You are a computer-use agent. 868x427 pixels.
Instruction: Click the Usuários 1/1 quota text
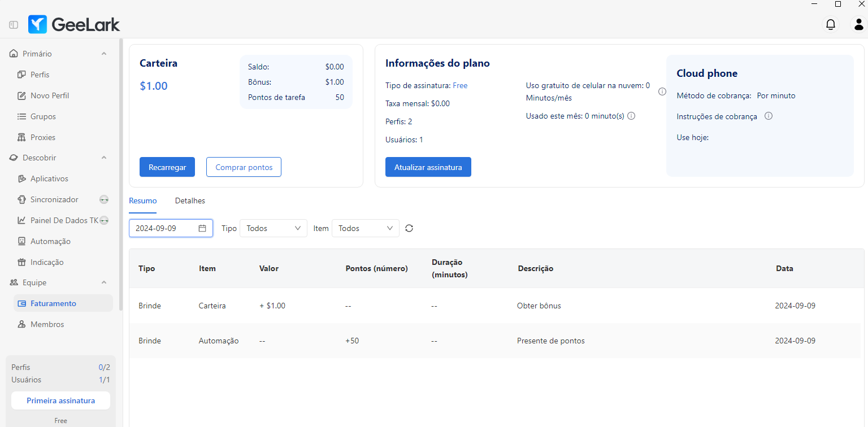point(60,380)
